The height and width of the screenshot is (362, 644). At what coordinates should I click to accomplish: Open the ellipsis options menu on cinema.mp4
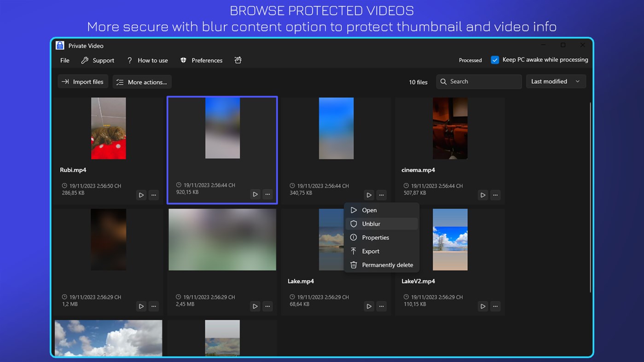(x=495, y=195)
